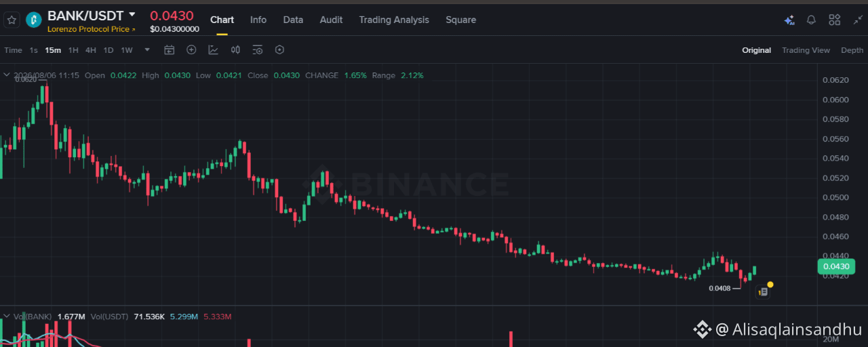This screenshot has height=347, width=868.
Task: Switch chart to Trading View
Action: point(806,50)
